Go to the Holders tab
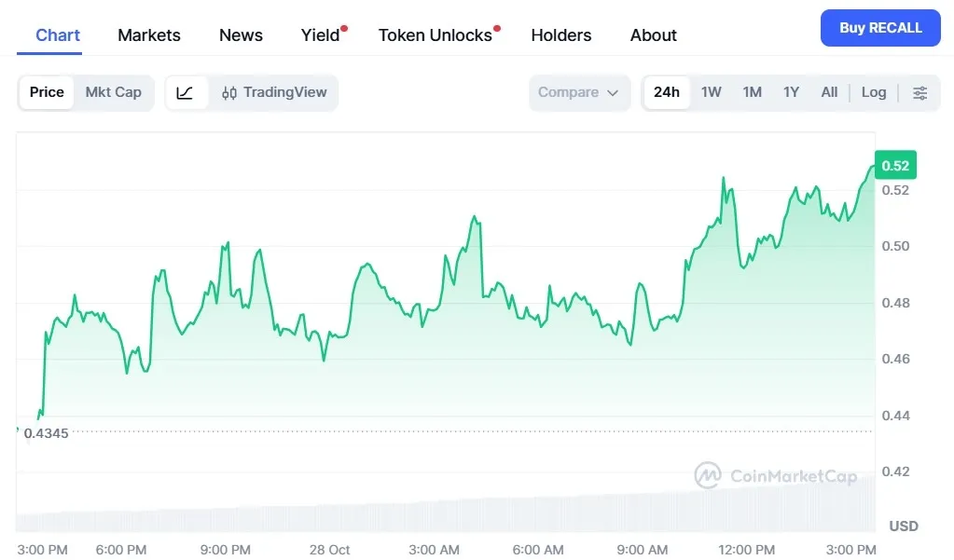Screen dimensions: 954x560 click(x=561, y=35)
